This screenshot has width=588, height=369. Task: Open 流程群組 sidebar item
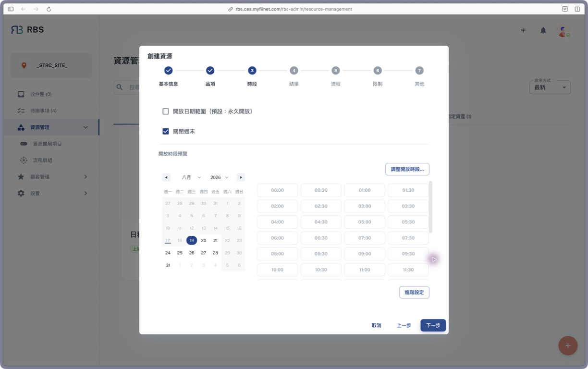[x=51, y=160]
